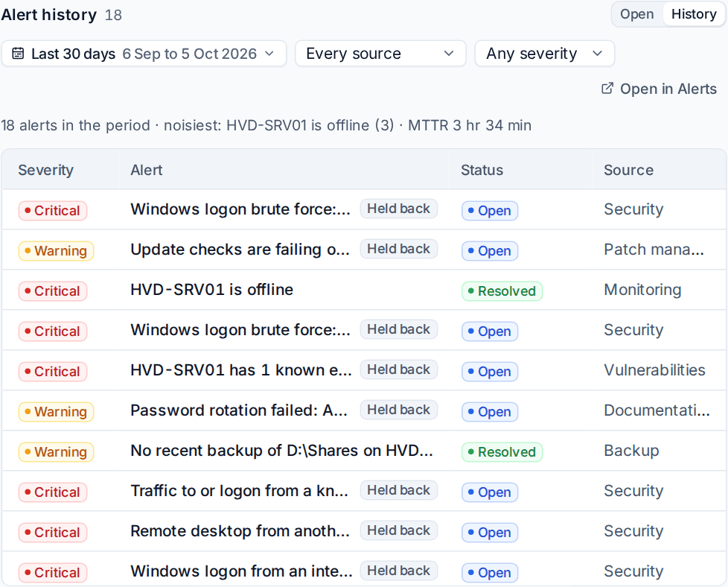Click Critical badge on Remote desktop row

coord(53,532)
